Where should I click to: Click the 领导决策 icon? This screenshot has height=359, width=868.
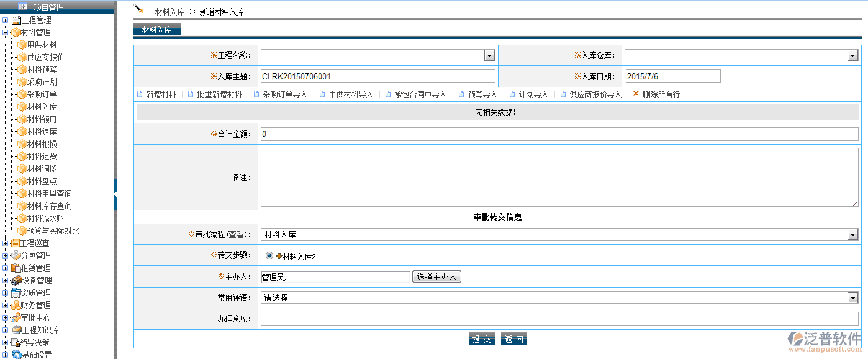(16, 342)
